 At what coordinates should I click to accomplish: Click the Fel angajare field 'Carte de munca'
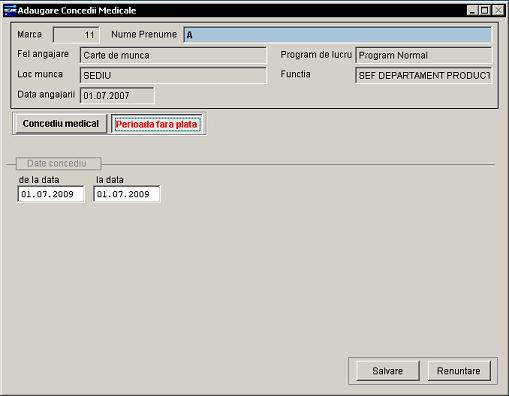[173, 55]
